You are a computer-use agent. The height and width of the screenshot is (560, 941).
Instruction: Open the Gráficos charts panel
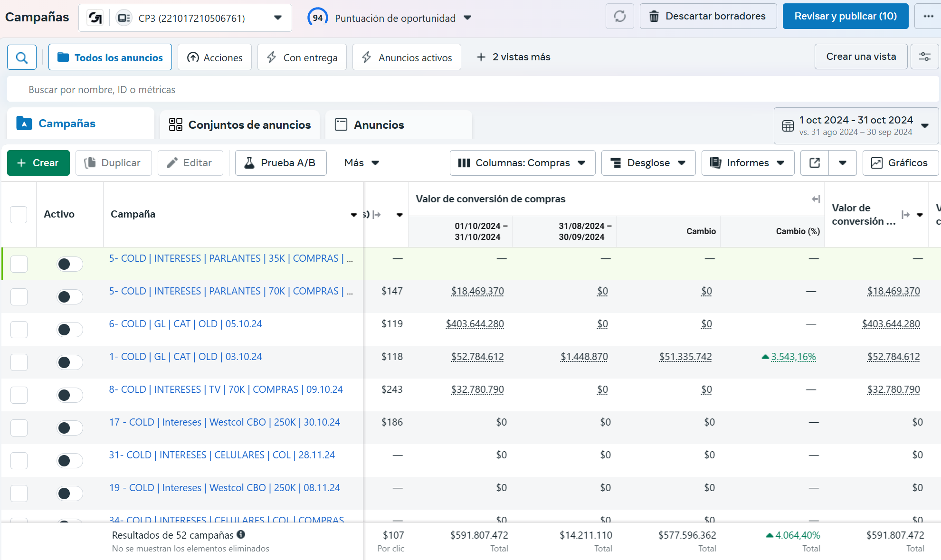[x=900, y=163]
